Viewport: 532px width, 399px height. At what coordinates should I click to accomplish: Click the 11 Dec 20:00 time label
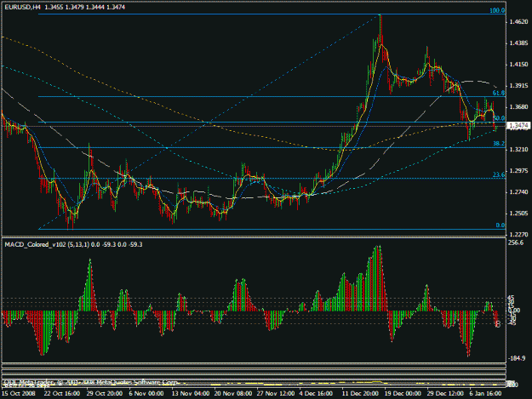click(x=360, y=394)
